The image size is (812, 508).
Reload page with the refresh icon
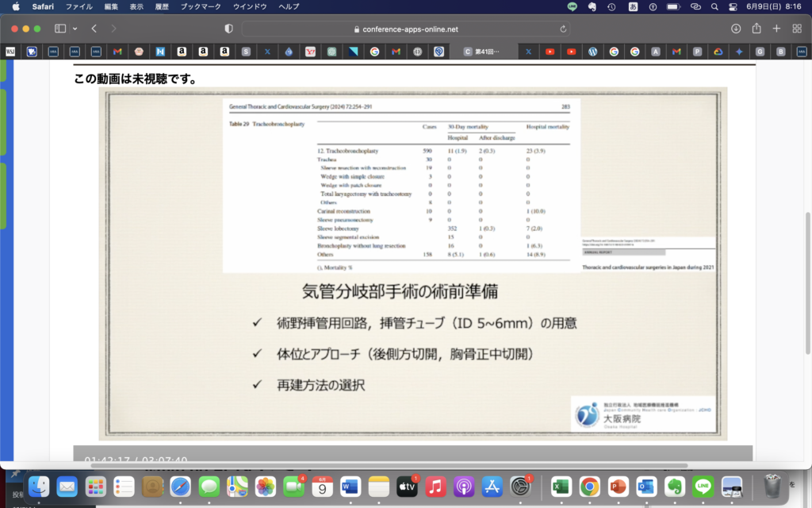point(564,29)
